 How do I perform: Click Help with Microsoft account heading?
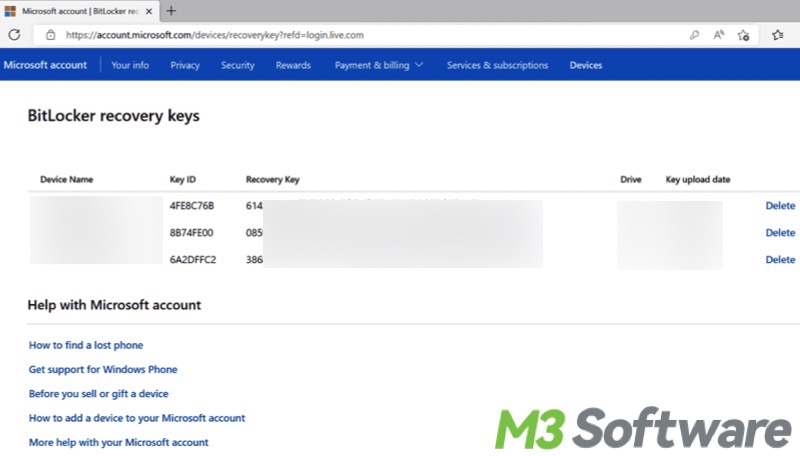click(114, 305)
